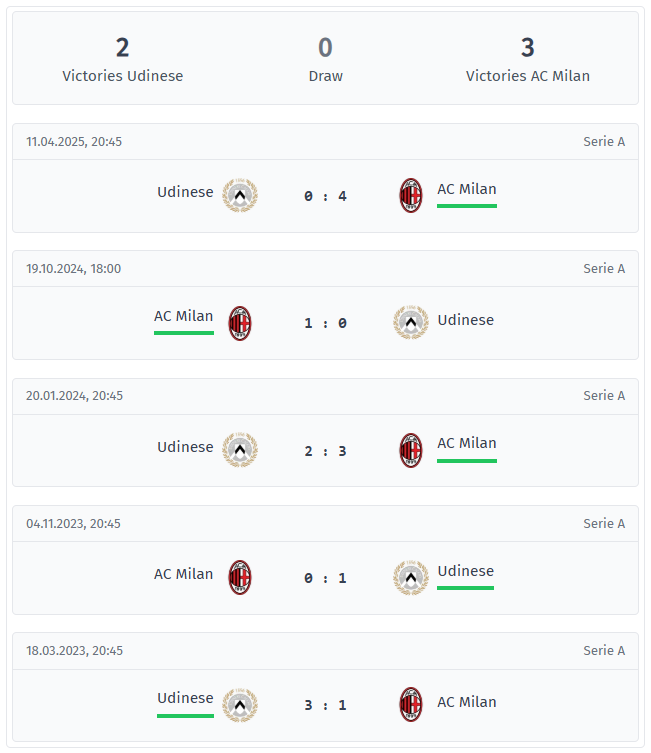Click AC Milan crest in 04.11.2023 match
The image size is (651, 753).
click(240, 577)
